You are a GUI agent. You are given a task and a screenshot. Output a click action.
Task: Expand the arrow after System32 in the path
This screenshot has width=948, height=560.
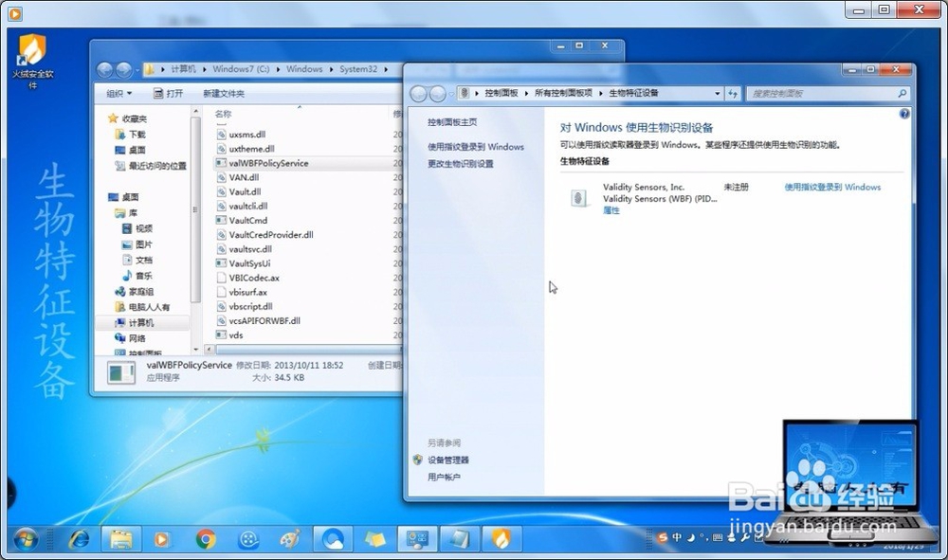[386, 69]
